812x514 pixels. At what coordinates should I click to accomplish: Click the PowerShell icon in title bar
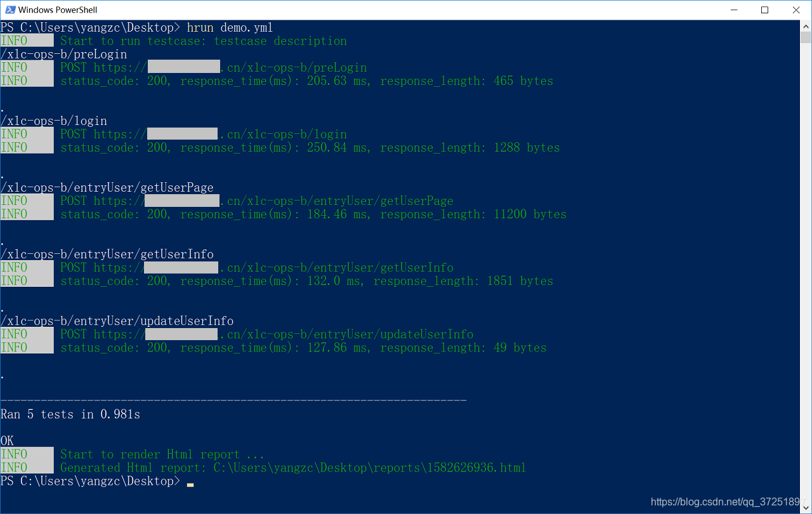[x=10, y=10]
